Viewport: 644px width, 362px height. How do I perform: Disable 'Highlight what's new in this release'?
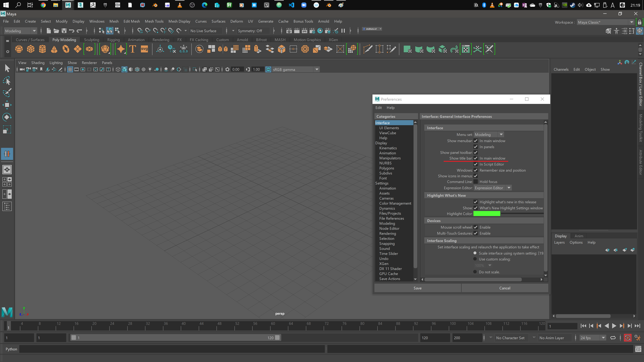coord(476,202)
